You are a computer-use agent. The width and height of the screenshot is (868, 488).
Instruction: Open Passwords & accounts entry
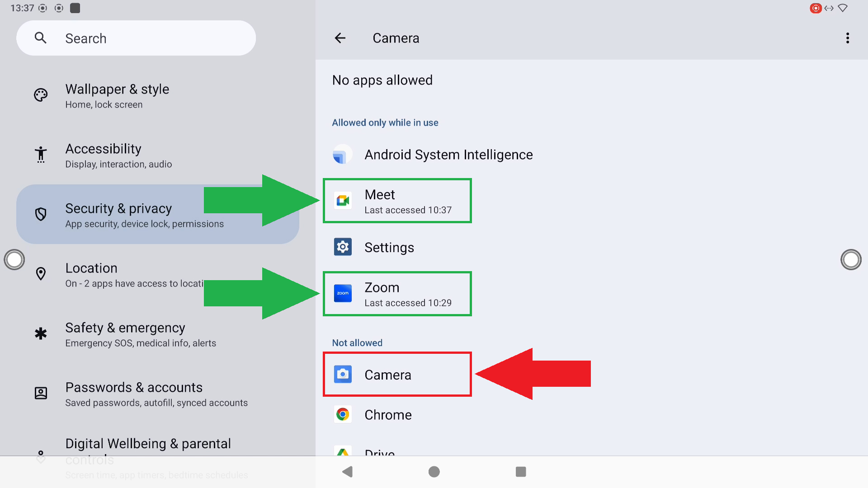pyautogui.click(x=156, y=394)
